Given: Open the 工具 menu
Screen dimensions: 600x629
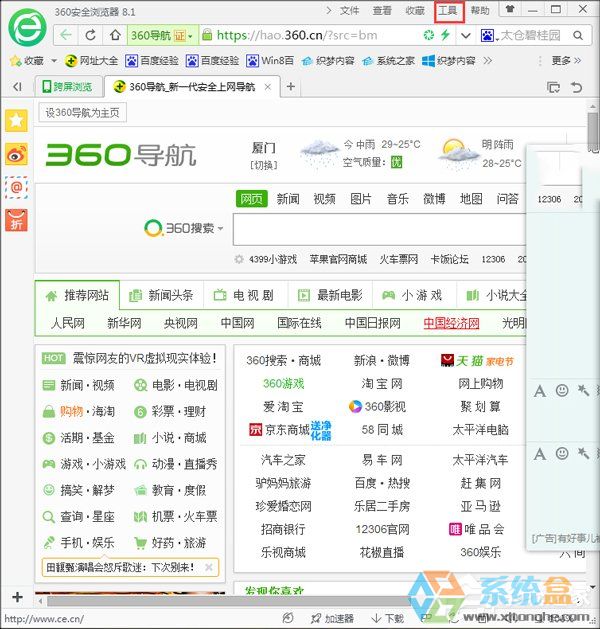Looking at the screenshot, I should (448, 10).
